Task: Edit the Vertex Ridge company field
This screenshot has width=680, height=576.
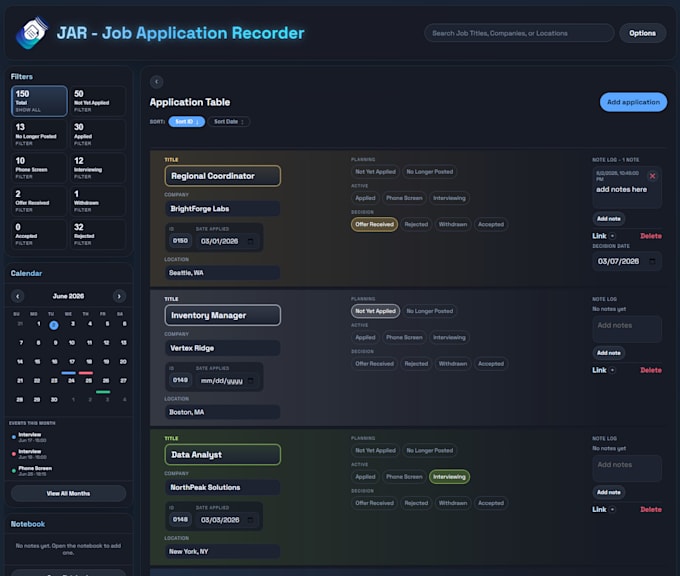Action: click(x=222, y=348)
